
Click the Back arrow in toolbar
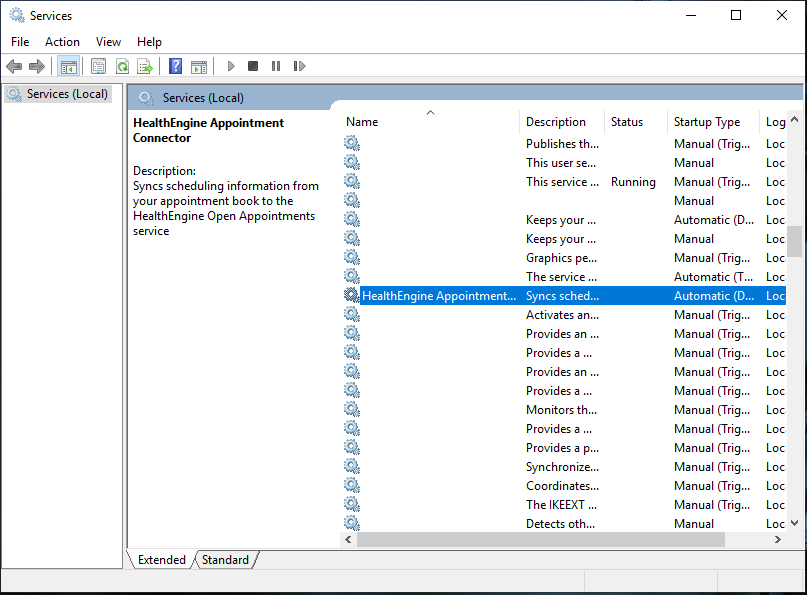pos(14,67)
